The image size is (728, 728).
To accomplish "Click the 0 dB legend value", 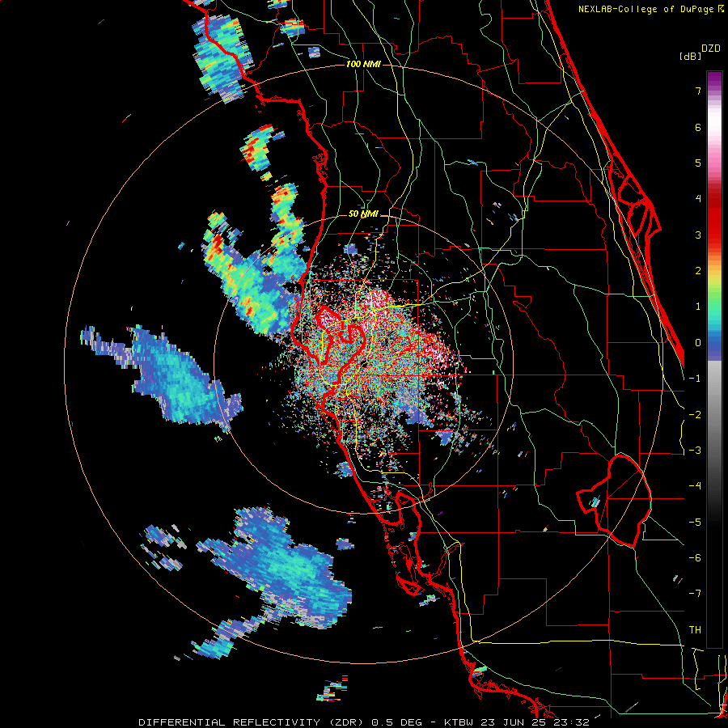I will pyautogui.click(x=698, y=343).
